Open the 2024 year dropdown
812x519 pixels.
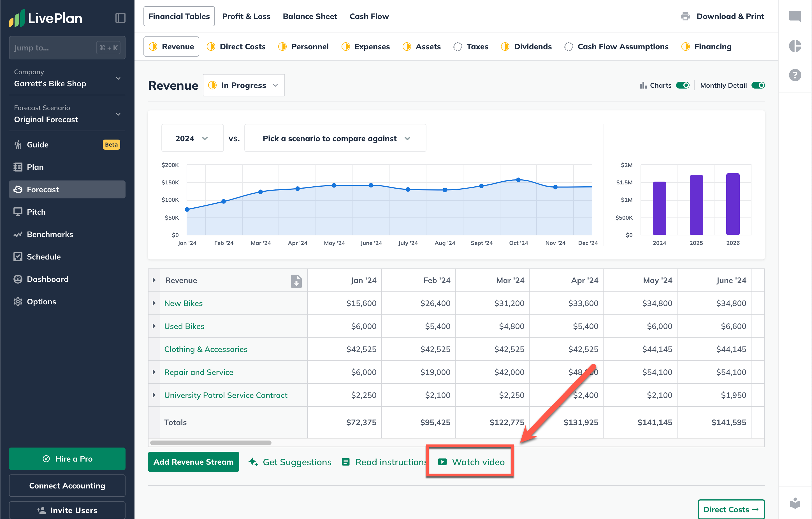(x=192, y=138)
